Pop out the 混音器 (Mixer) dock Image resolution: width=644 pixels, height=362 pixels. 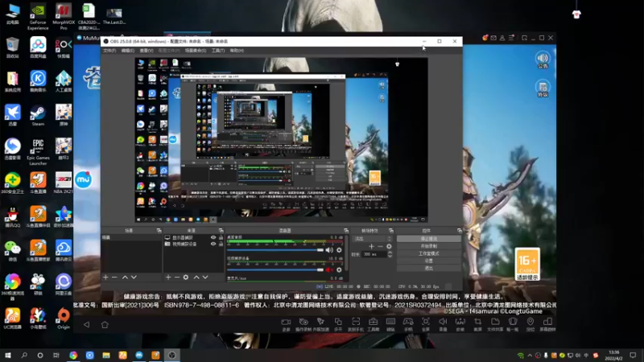(346, 231)
